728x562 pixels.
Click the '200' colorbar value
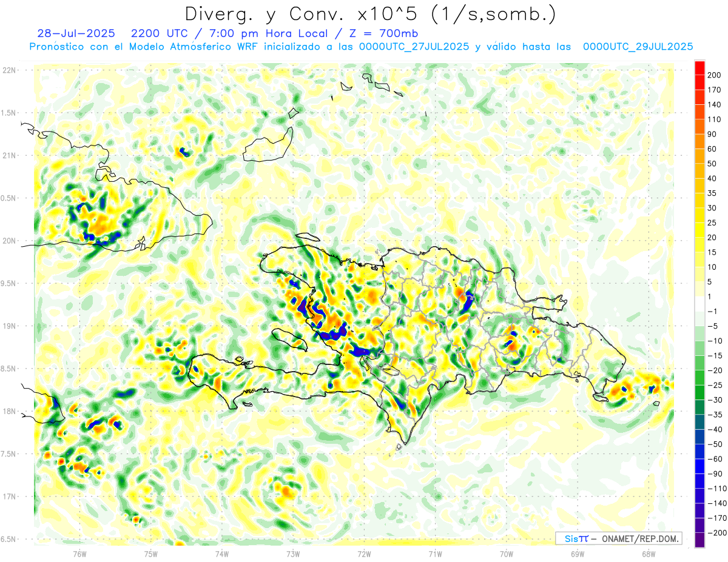click(x=714, y=75)
